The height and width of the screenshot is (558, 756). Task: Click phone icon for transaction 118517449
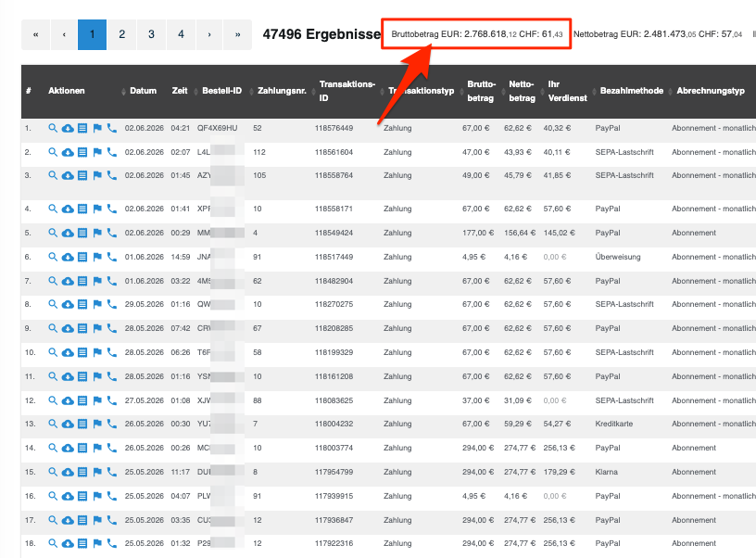click(111, 257)
